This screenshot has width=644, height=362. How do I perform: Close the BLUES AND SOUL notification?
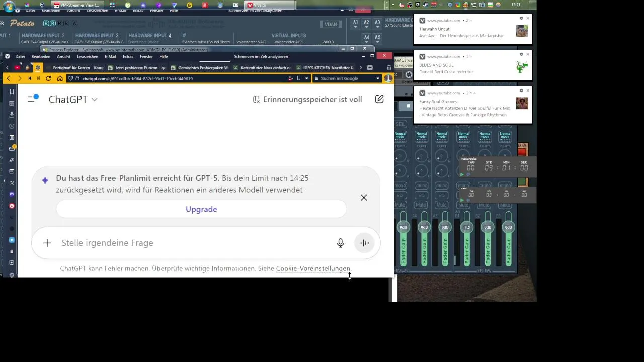tap(528, 54)
